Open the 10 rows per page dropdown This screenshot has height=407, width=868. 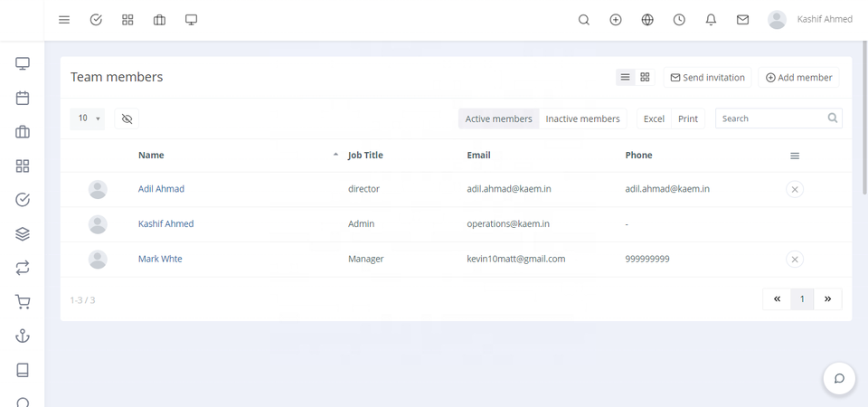coord(88,118)
